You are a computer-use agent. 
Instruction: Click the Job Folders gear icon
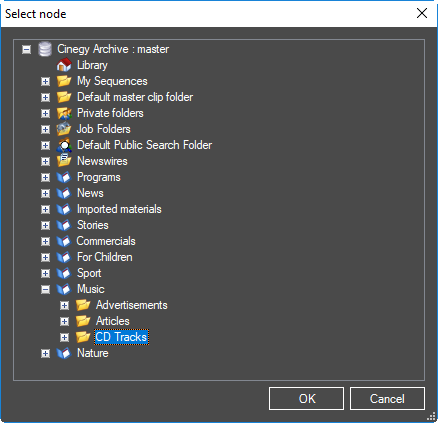pyautogui.click(x=64, y=129)
